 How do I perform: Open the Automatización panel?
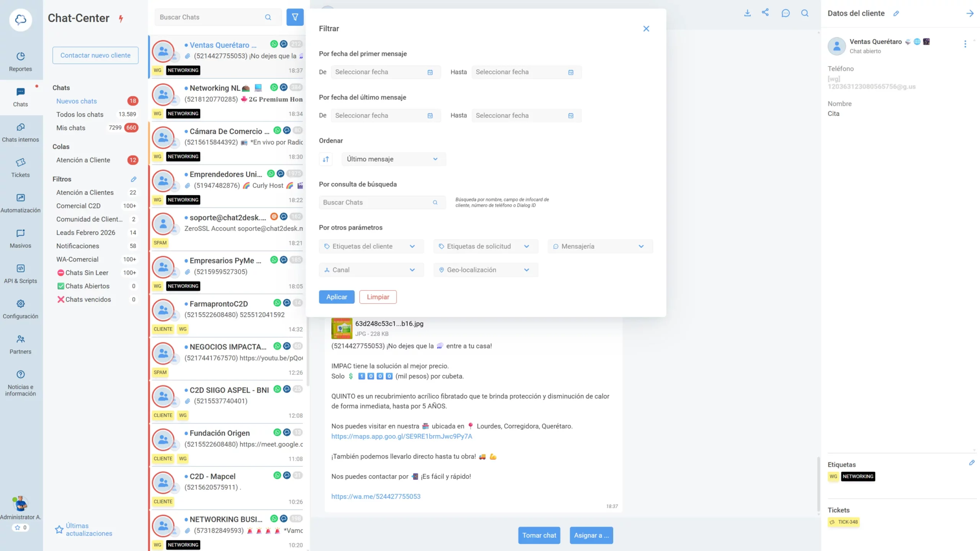coord(20,203)
